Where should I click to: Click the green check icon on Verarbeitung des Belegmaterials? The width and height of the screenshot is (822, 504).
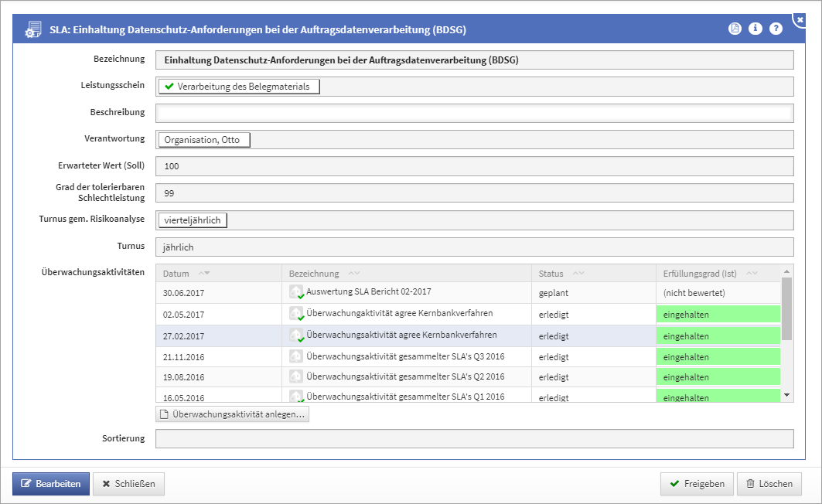(169, 87)
